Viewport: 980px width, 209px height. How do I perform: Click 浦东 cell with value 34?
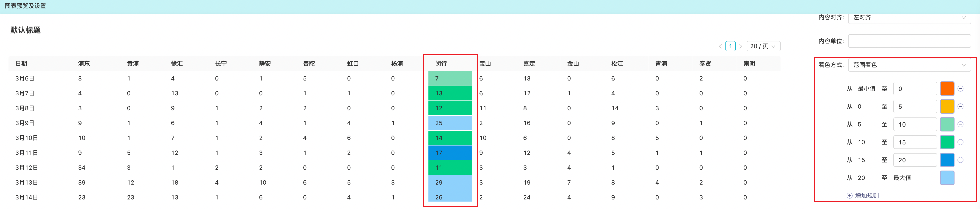tap(82, 168)
